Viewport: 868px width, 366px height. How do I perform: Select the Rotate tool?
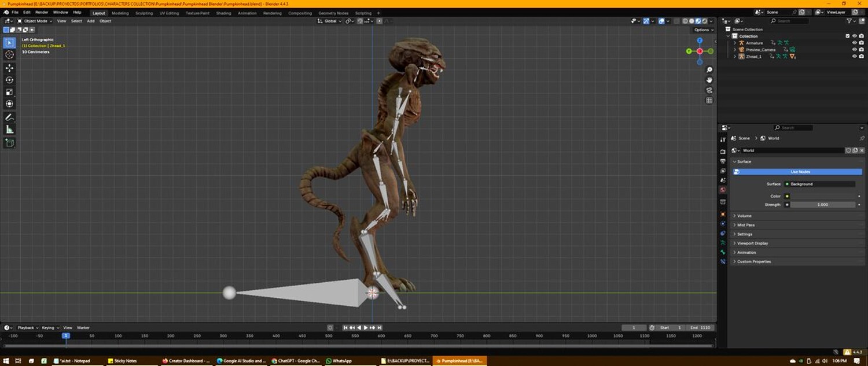click(x=9, y=80)
